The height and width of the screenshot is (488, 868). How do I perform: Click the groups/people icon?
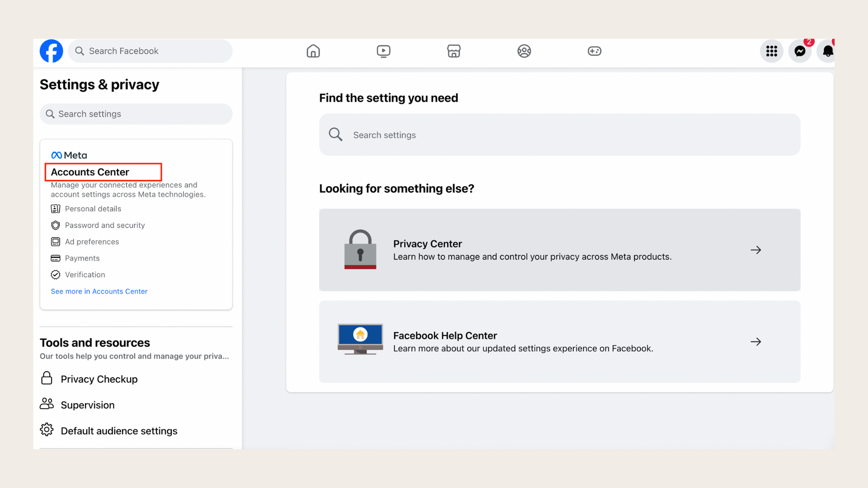[524, 51]
